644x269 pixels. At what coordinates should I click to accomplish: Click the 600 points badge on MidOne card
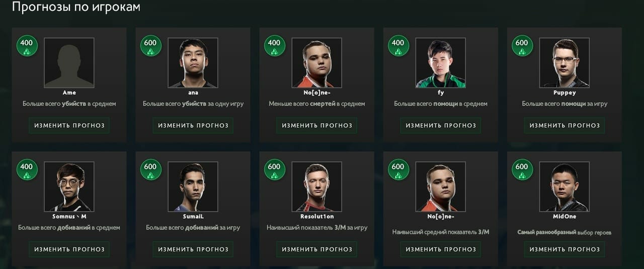[522, 169]
